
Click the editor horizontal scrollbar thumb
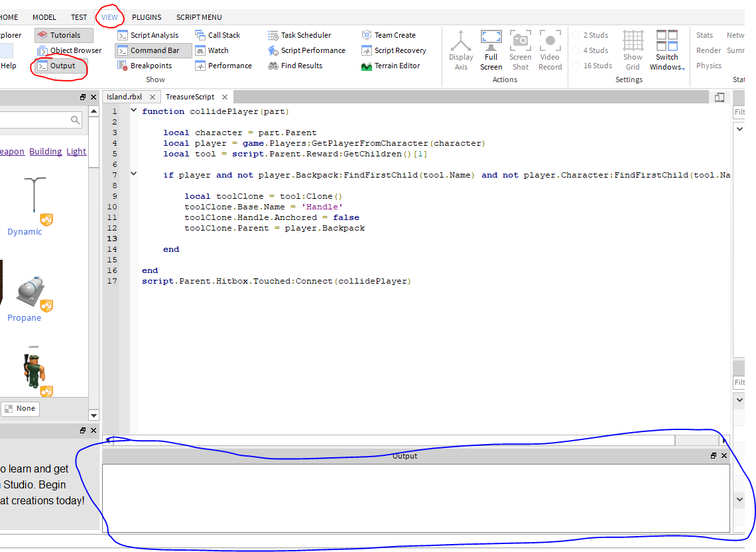point(395,440)
